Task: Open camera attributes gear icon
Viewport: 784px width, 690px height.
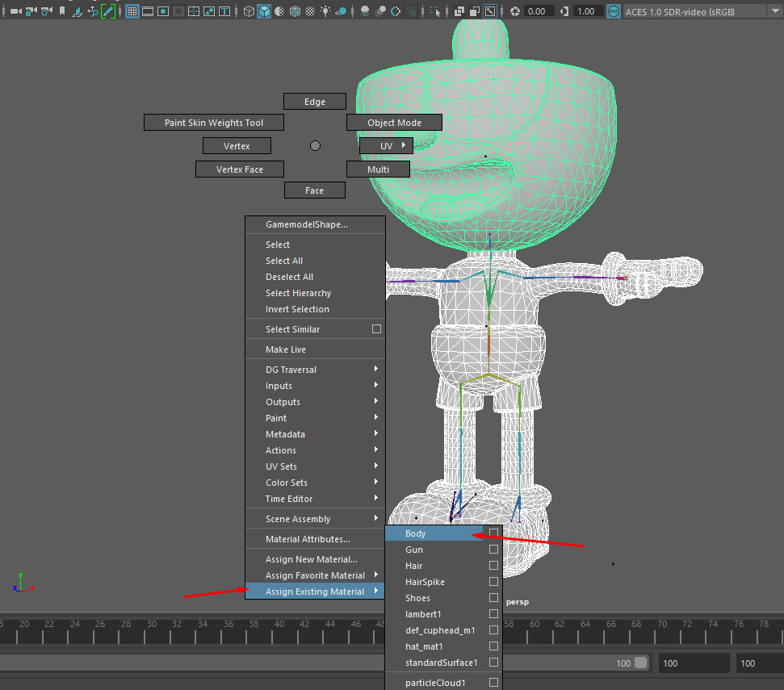Action: [x=47, y=11]
